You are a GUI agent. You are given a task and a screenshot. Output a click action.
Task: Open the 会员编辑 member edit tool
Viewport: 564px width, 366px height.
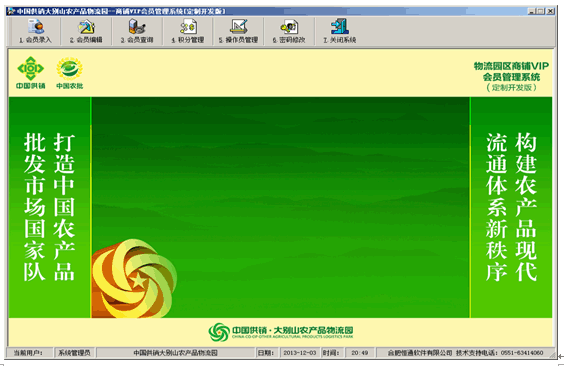coord(86,31)
